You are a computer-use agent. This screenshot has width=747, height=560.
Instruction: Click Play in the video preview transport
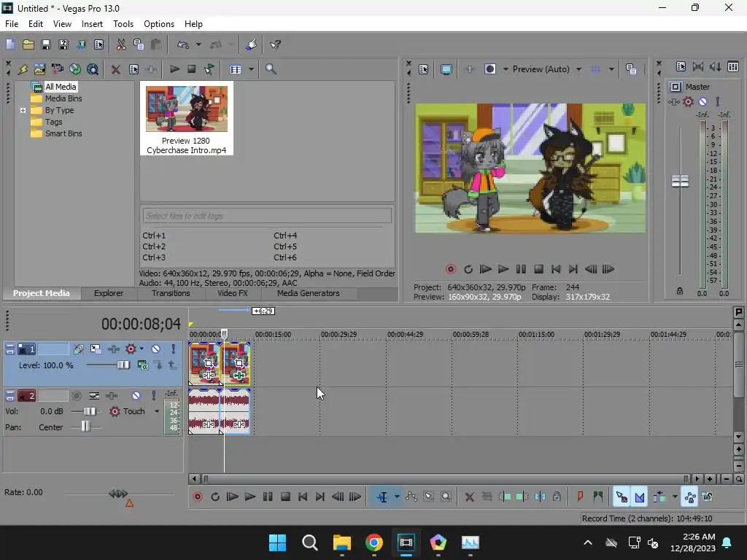point(503,270)
